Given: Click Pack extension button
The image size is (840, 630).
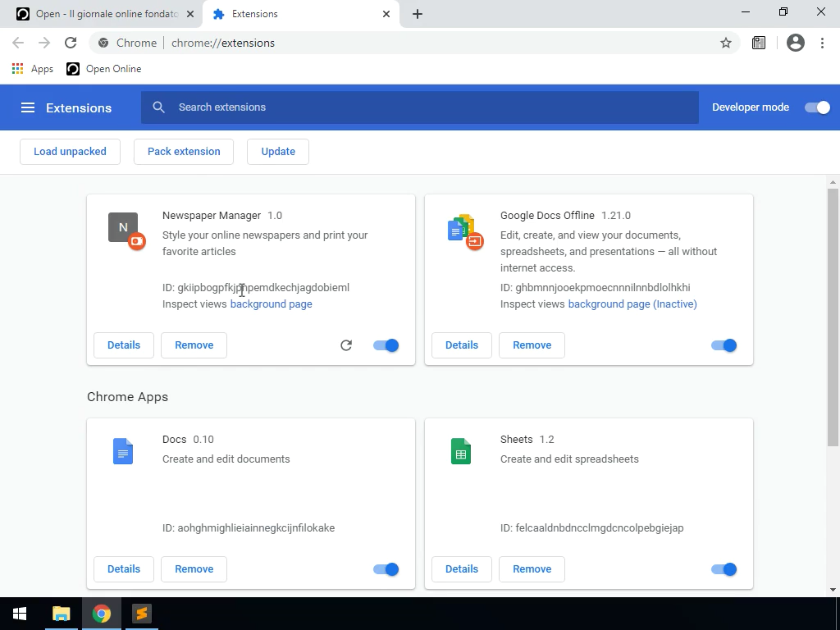Looking at the screenshot, I should (184, 152).
